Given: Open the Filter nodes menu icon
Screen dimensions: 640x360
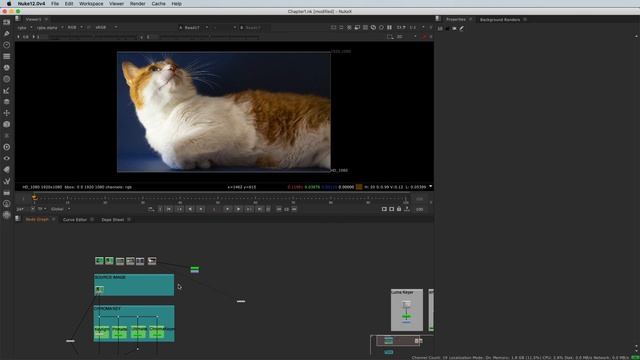Looking at the screenshot, I should [7, 79].
